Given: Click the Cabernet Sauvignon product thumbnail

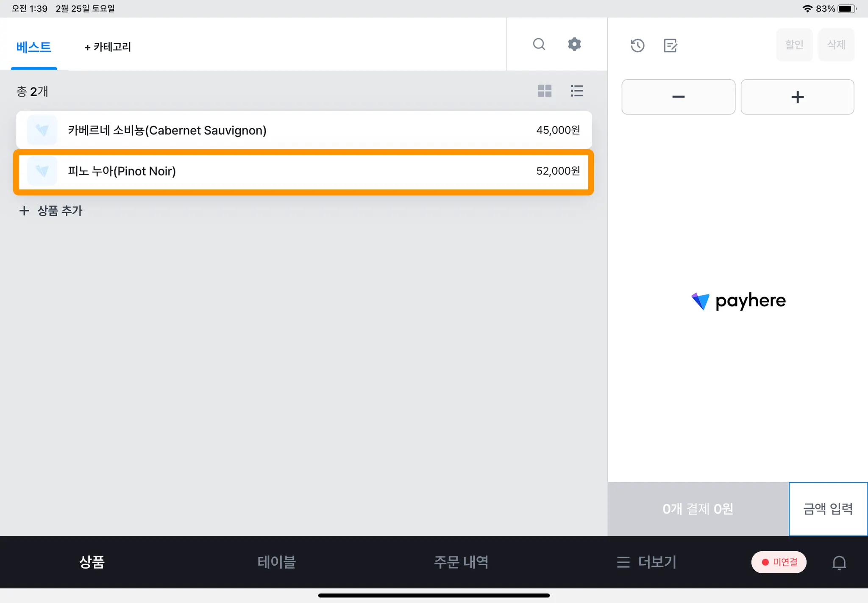Looking at the screenshot, I should coord(42,130).
